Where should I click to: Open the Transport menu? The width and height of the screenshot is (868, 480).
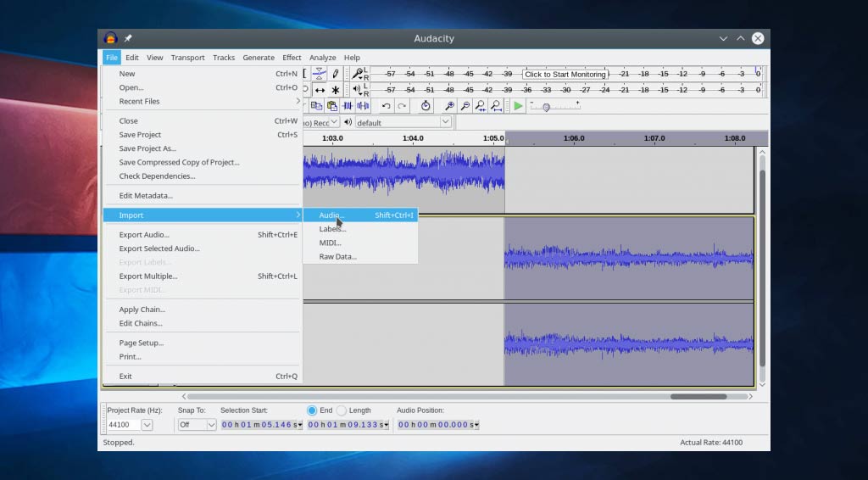[x=187, y=58]
